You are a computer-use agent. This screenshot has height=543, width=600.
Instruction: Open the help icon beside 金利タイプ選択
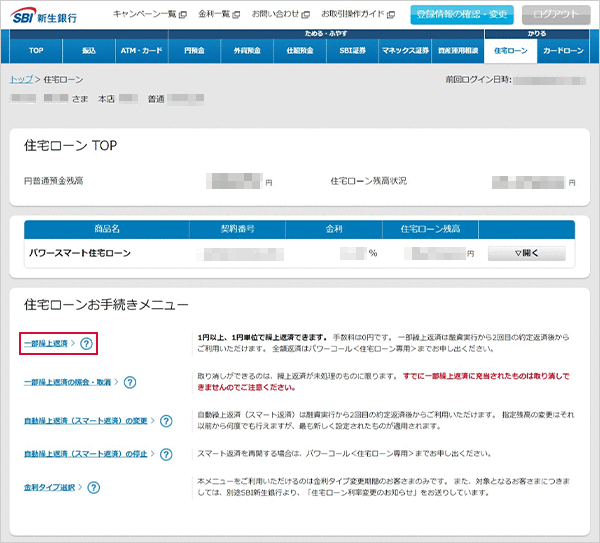coord(93,488)
